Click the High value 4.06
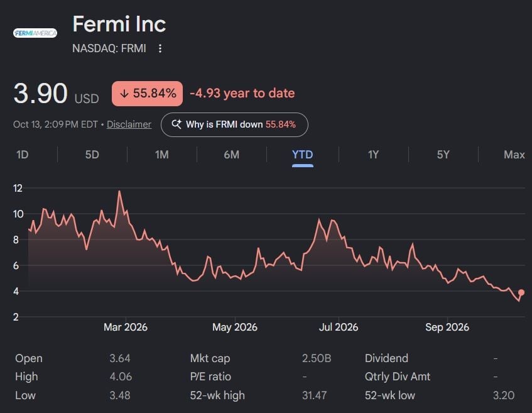This screenshot has height=413, width=532. point(121,377)
